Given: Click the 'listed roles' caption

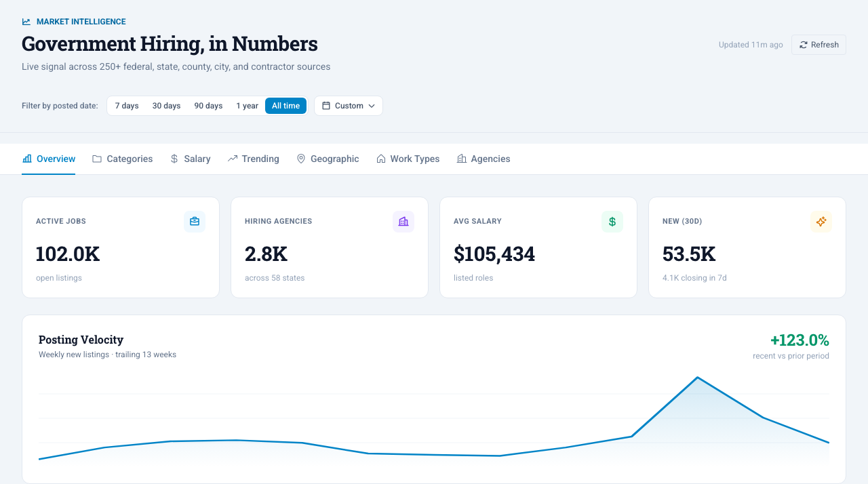Looking at the screenshot, I should (x=473, y=278).
